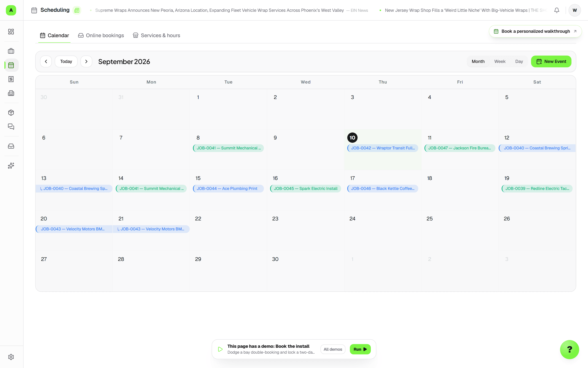Select the highlighted date 10

point(352,138)
